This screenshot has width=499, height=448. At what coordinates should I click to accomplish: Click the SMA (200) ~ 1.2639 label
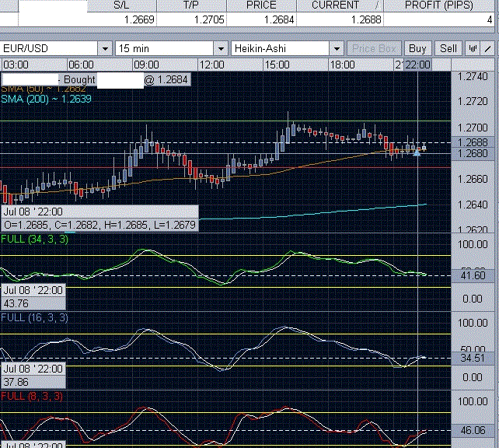[46, 99]
